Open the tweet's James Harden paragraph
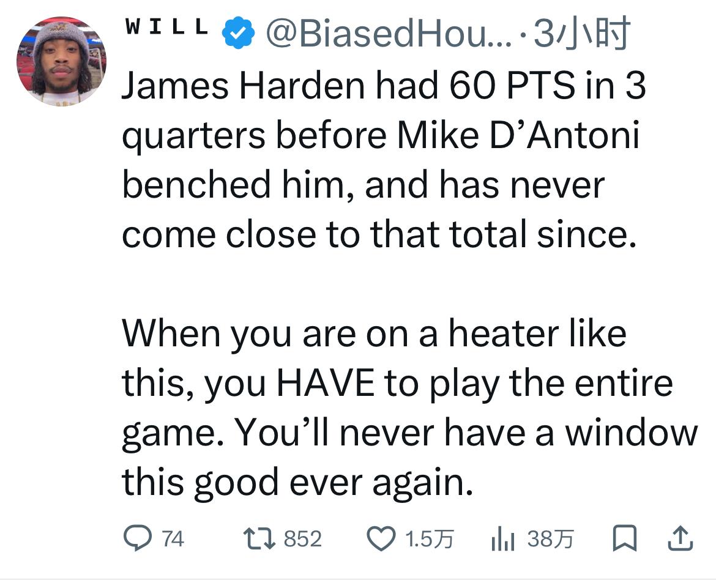The width and height of the screenshot is (716, 588). tap(379, 159)
